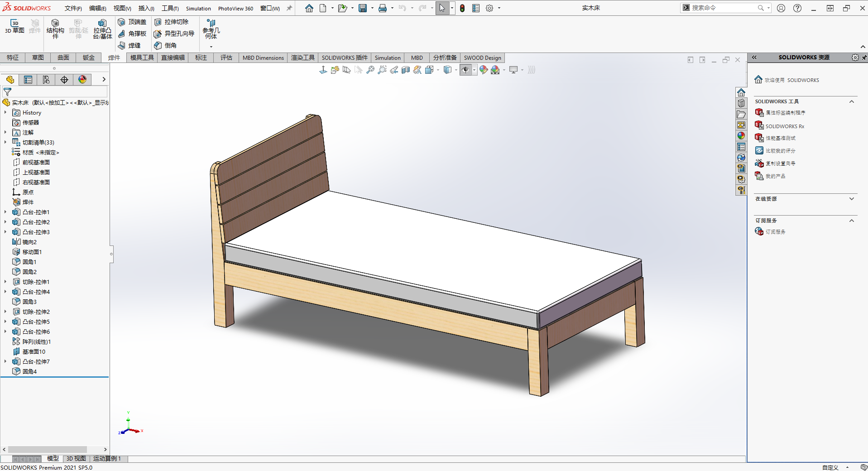868x471 pixels.
Task: Expand the 凸台-拉伸1 feature node
Action: click(5, 212)
